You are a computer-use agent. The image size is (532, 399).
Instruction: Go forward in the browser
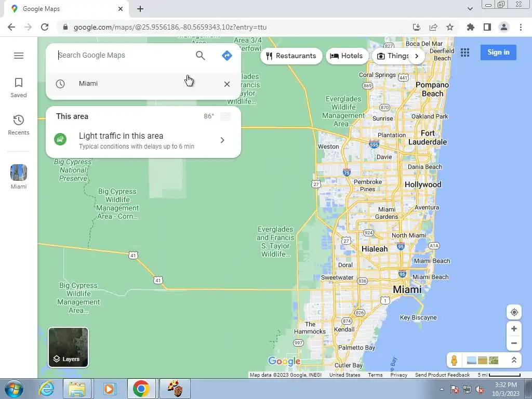(28, 27)
